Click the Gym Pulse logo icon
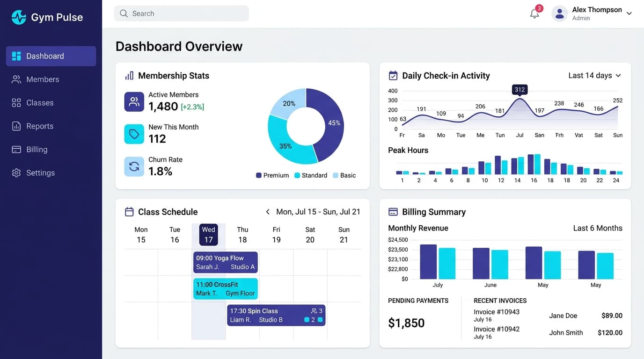 19,17
